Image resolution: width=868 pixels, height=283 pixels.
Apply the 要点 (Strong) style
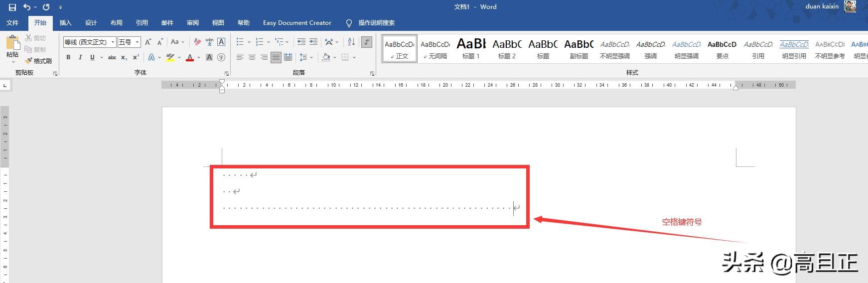(722, 48)
